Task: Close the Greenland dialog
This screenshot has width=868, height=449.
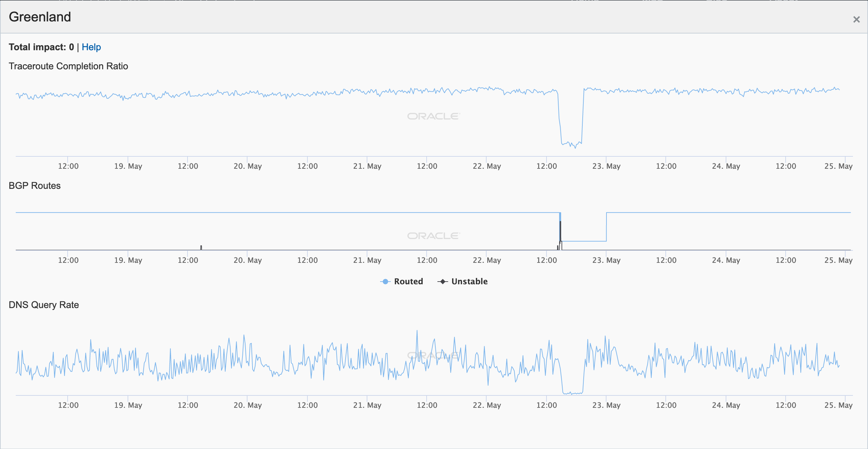Action: pos(856,19)
